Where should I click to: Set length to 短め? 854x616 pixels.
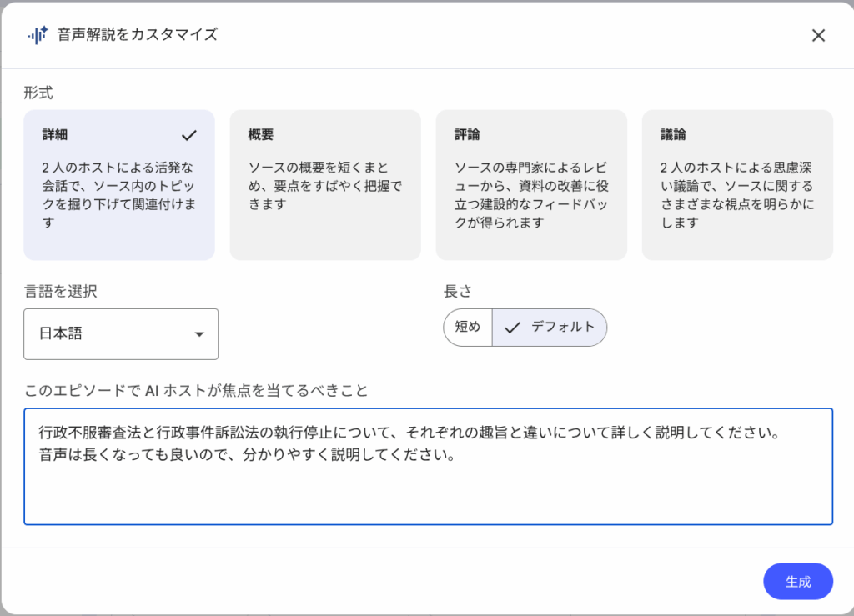[x=468, y=328]
